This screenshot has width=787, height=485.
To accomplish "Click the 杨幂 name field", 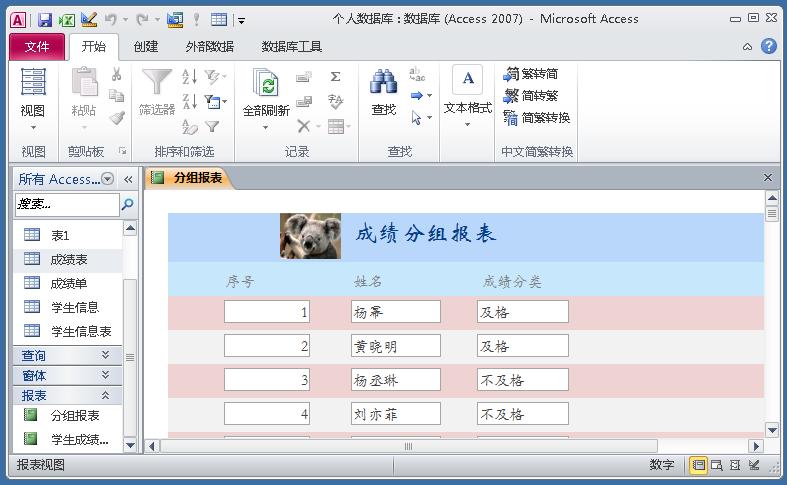I will (x=396, y=311).
